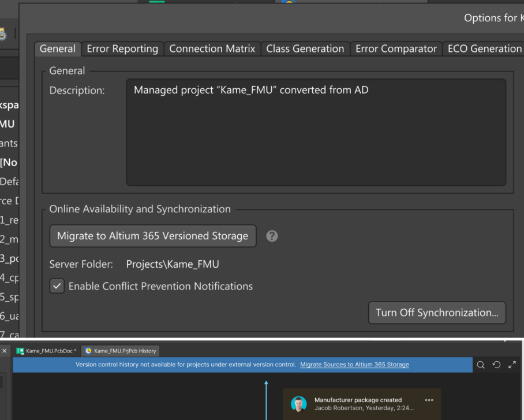
Task: Disable Conflict Prevention Notifications
Action: coord(57,286)
